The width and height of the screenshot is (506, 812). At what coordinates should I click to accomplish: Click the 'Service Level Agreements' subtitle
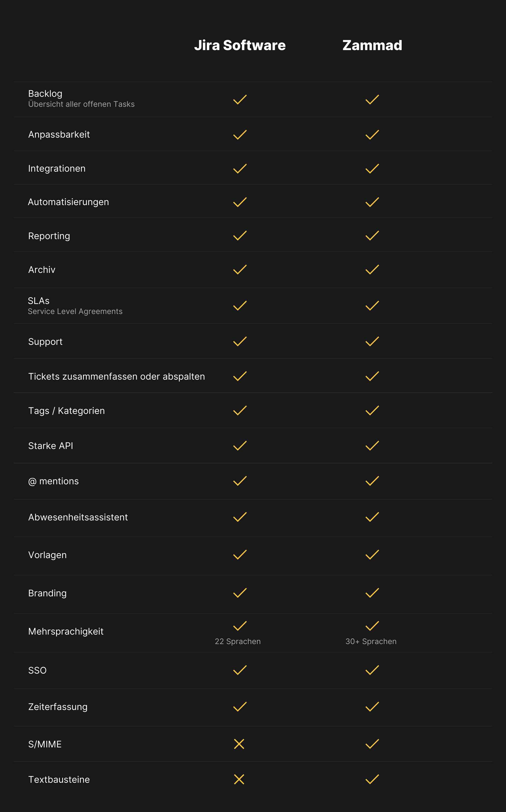[75, 311]
